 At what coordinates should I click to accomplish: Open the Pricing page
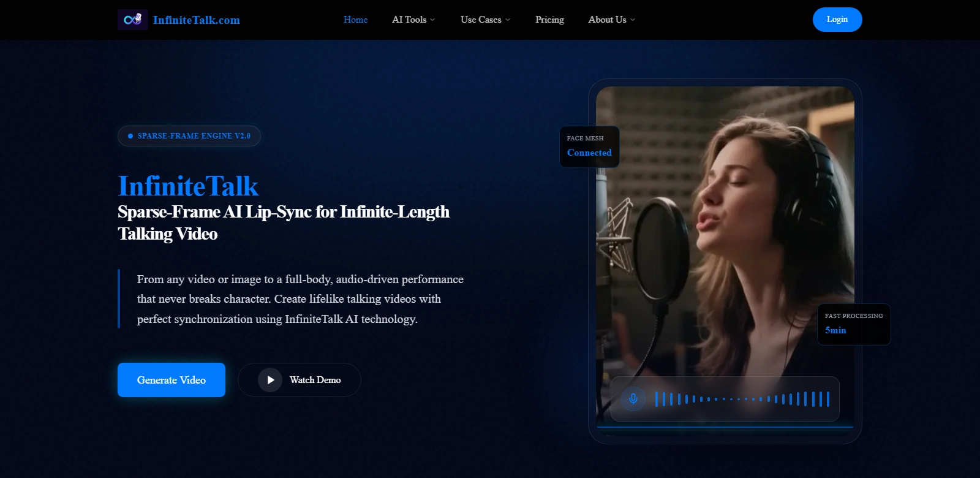549,20
